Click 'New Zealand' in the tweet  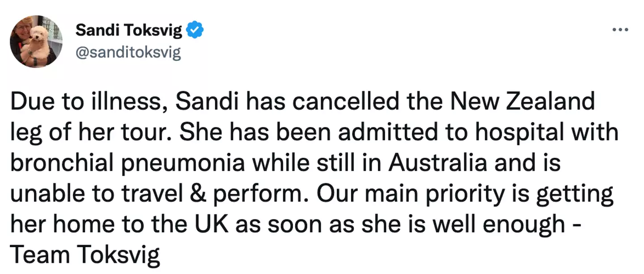(522, 102)
